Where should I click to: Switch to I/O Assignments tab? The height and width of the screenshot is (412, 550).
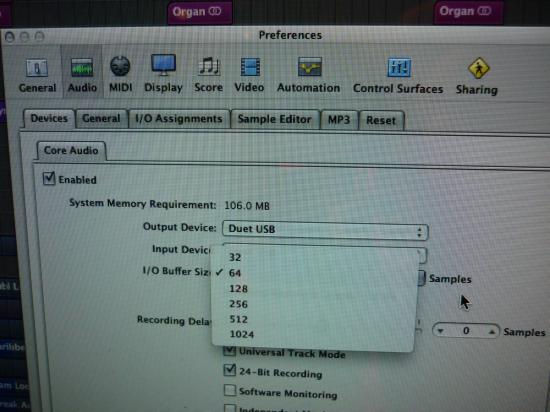179,119
